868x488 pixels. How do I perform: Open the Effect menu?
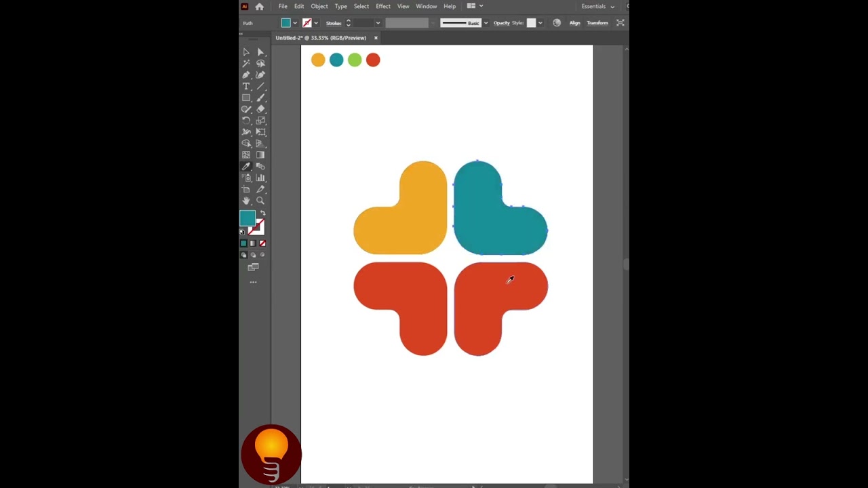pyautogui.click(x=383, y=6)
